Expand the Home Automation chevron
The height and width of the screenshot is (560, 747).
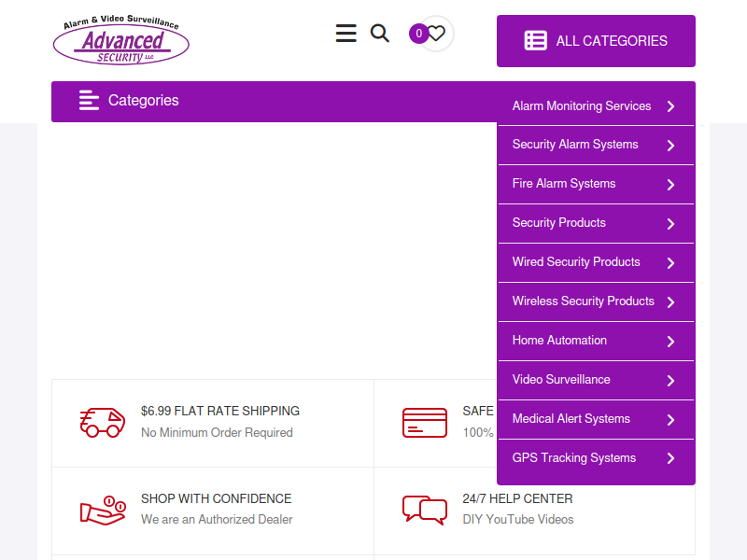click(x=670, y=342)
